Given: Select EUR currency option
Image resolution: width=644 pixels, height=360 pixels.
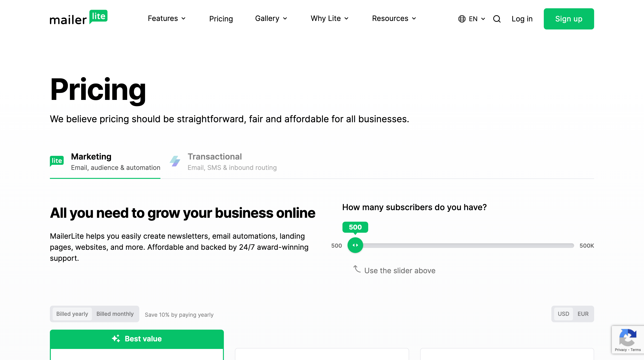Looking at the screenshot, I should [583, 314].
